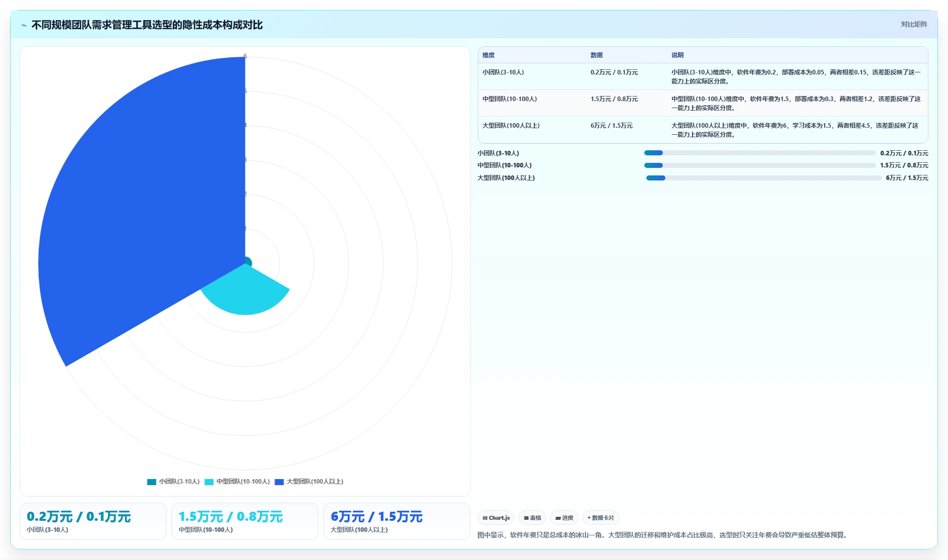Select the Chart.js tag chip
Viewport: 948px width, 560px height.
(496, 518)
